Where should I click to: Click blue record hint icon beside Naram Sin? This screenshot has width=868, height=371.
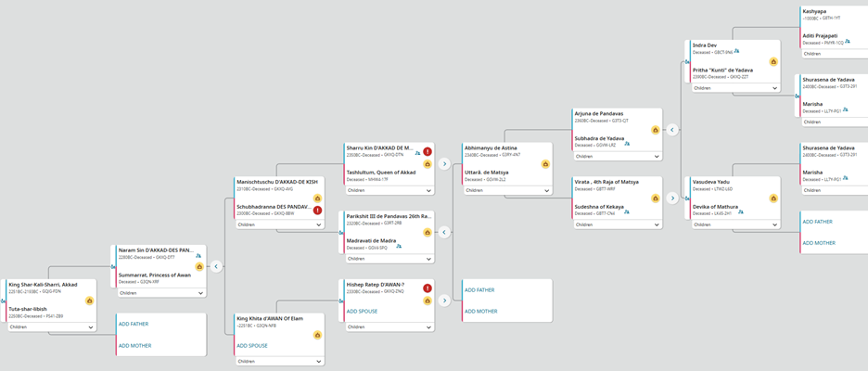(198, 253)
